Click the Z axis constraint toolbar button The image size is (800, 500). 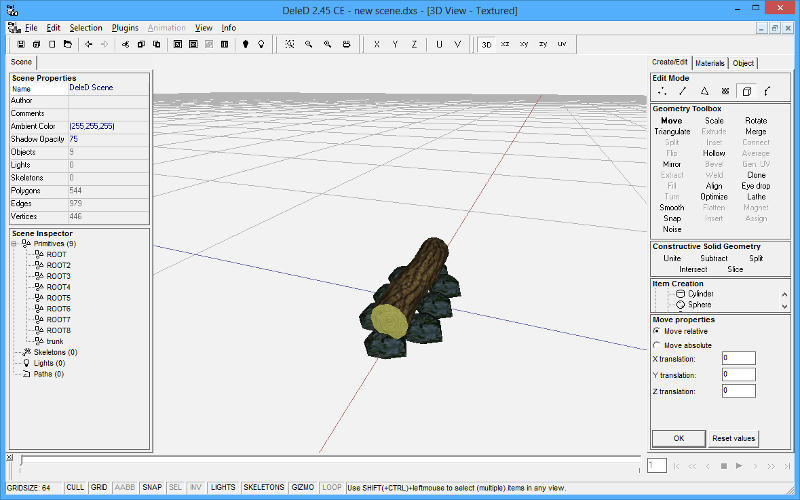pos(414,44)
